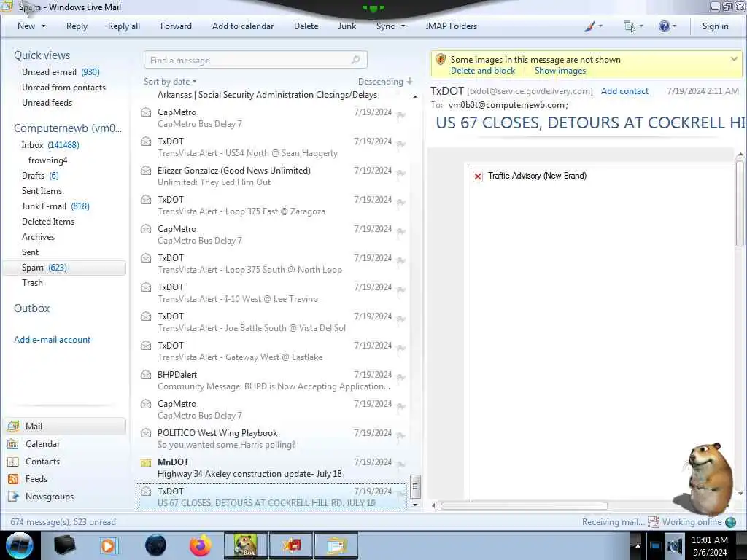Flag the TxDOT I-10 West message
The height and width of the screenshot is (560, 747).
click(x=400, y=290)
